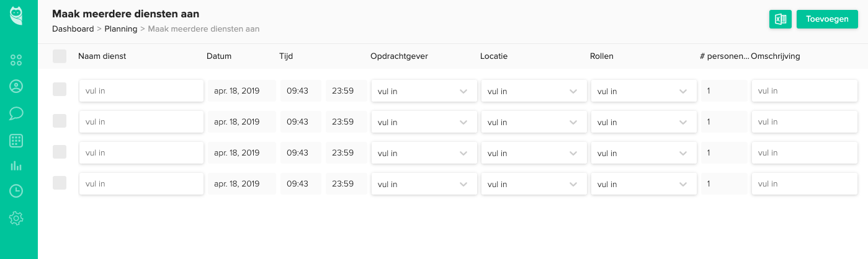
Task: Open Rollen dropdown in fourth row
Action: pyautogui.click(x=644, y=184)
